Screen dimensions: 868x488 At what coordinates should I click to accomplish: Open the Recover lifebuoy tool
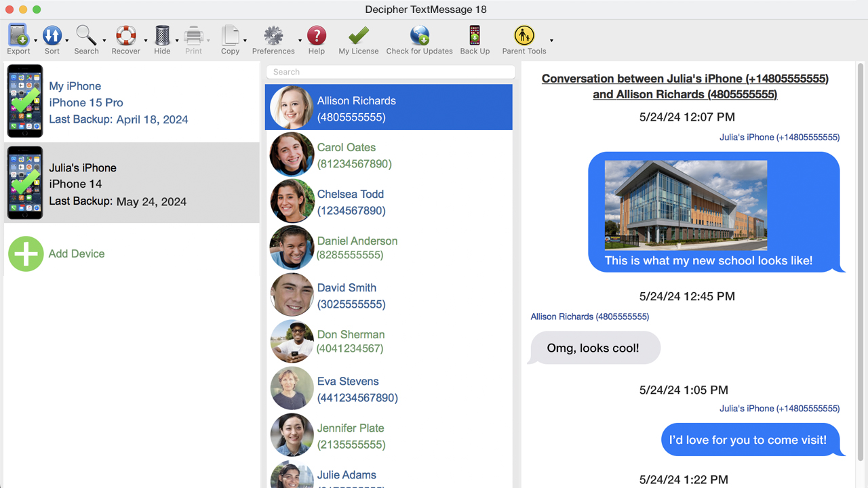tap(125, 36)
